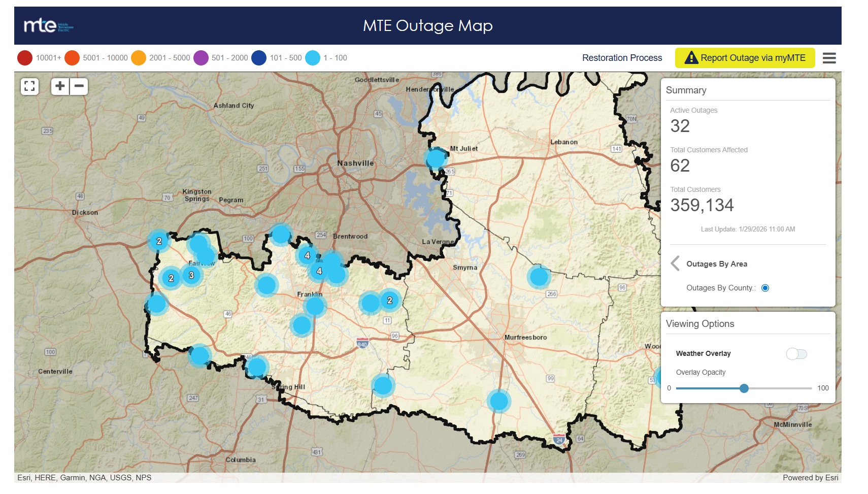Image resolution: width=868 pixels, height=494 pixels.
Task: Click the MTE logo
Action: pos(49,25)
